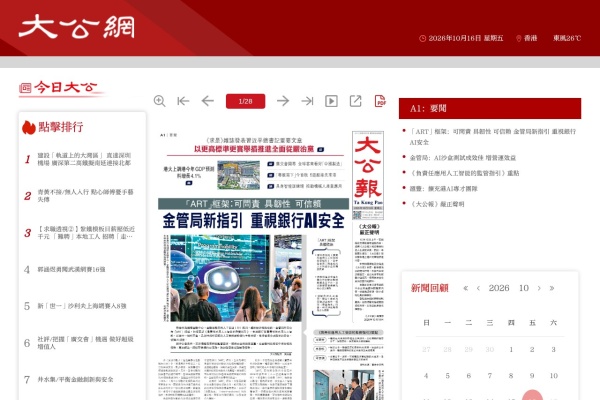Click the 10 month label in calendar
This screenshot has width=600, height=400.
(x=524, y=288)
